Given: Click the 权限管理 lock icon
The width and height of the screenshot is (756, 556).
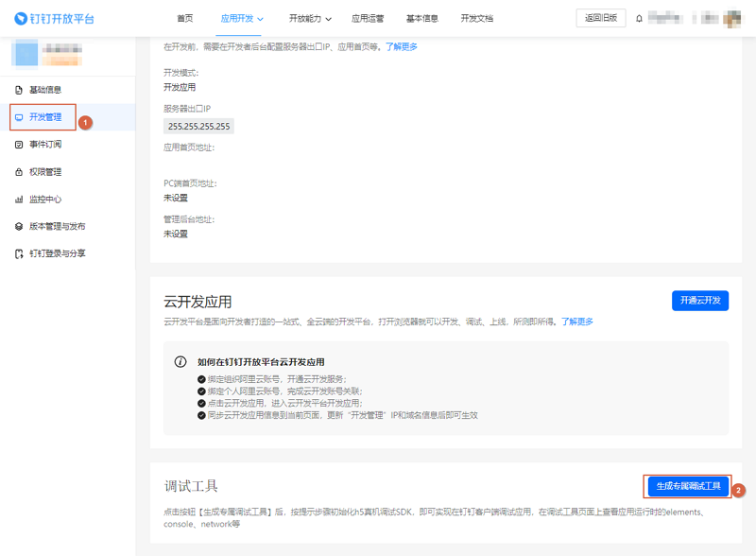Looking at the screenshot, I should (19, 172).
